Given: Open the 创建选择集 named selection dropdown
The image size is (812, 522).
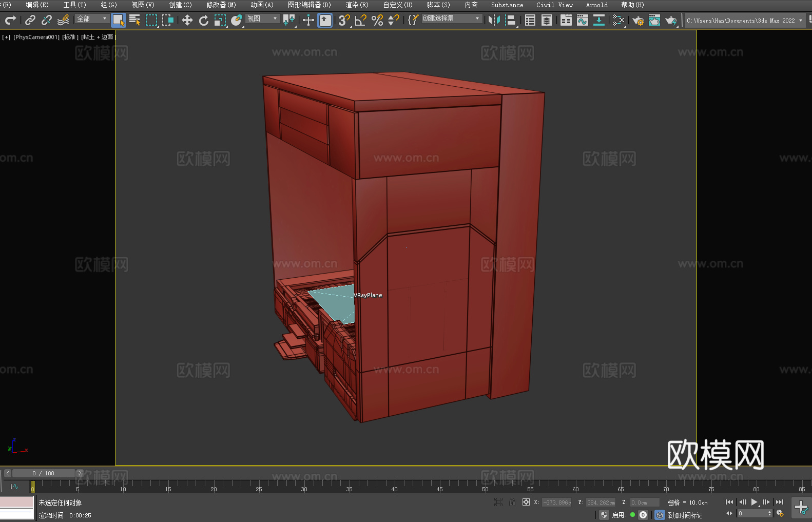Looking at the screenshot, I should [x=452, y=18].
